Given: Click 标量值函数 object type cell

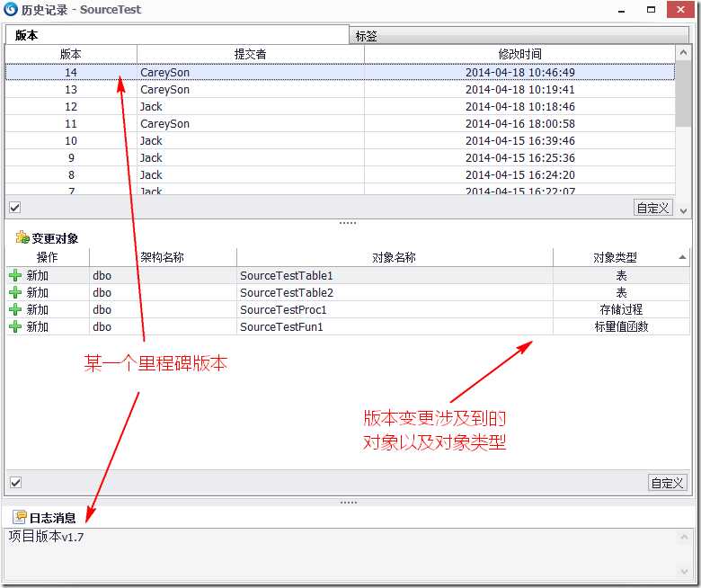Looking at the screenshot, I should click(621, 326).
